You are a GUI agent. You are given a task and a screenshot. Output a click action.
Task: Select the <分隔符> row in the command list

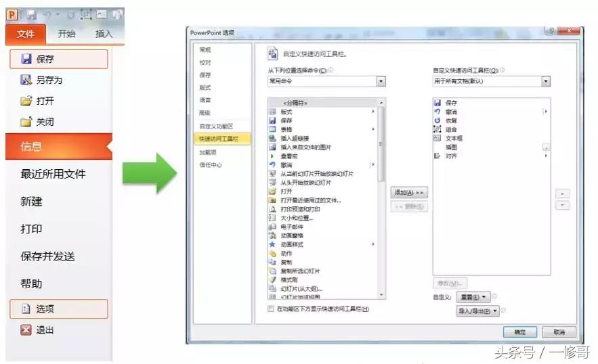tap(323, 103)
